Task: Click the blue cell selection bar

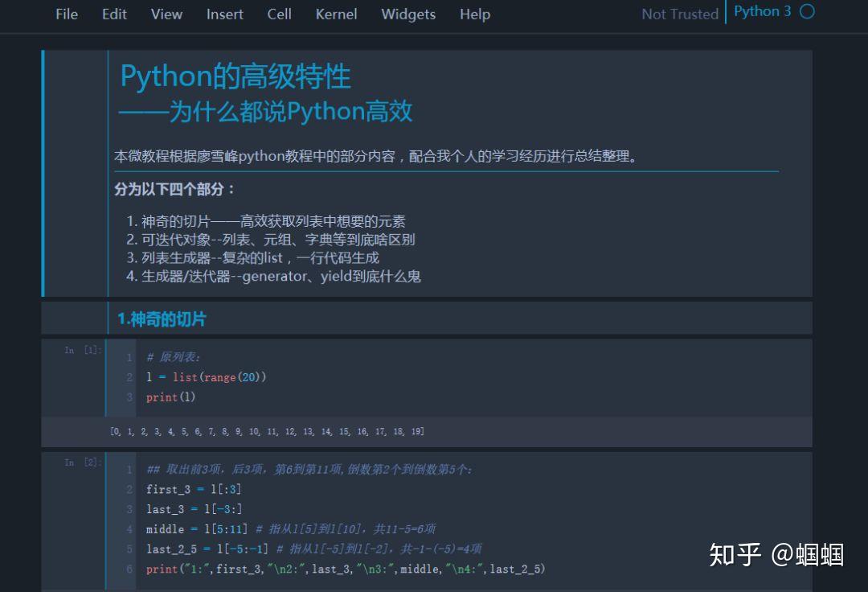Action: click(x=44, y=171)
